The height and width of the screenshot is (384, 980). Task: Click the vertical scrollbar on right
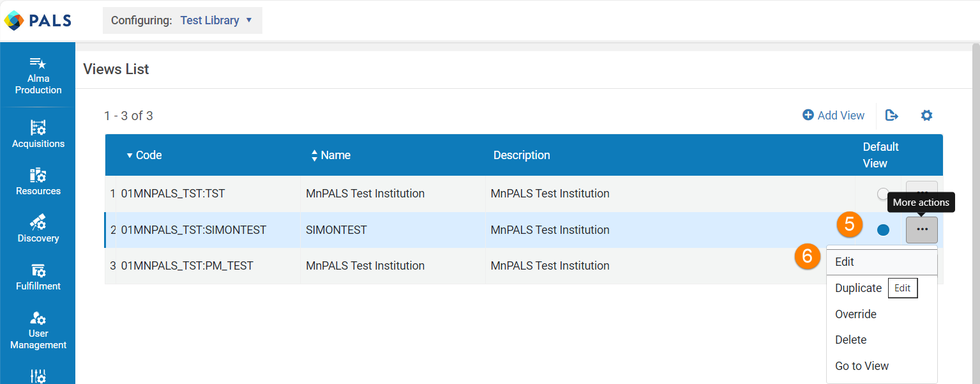(x=976, y=213)
